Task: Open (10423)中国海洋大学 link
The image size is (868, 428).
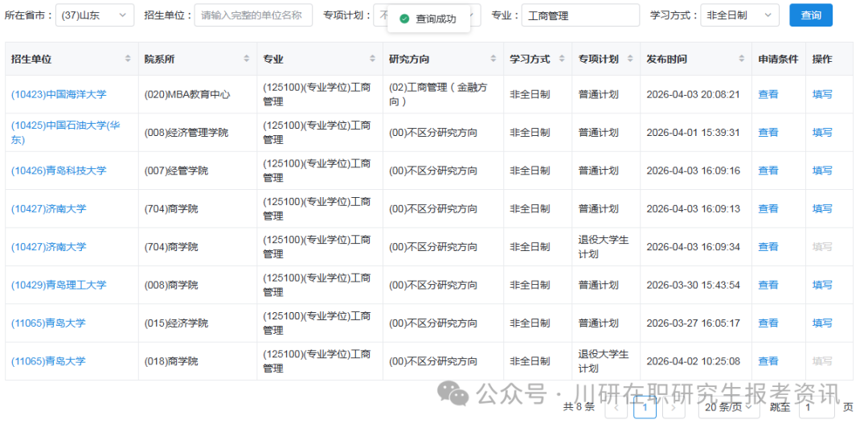Action: tap(59, 94)
